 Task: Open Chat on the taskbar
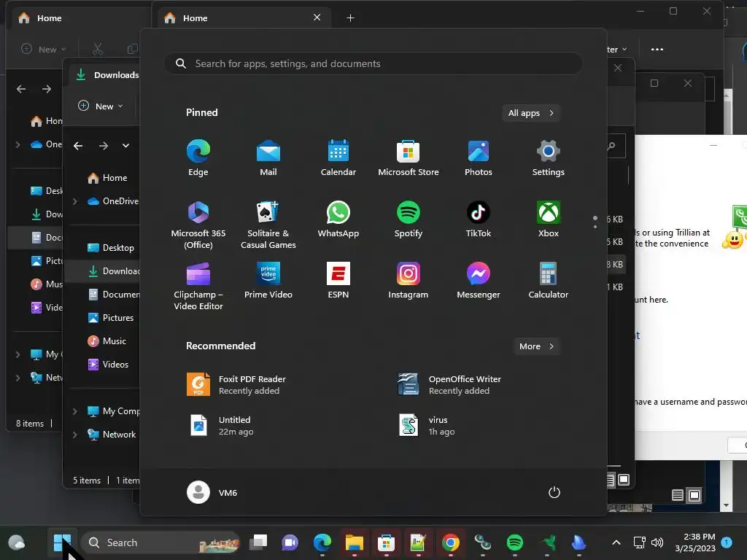(290, 542)
